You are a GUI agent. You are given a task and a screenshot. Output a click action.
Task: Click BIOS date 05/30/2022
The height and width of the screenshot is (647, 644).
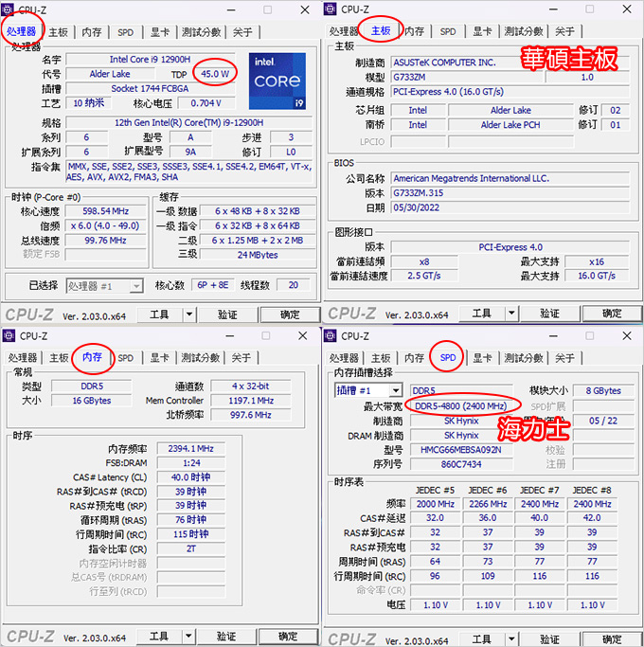510,207
